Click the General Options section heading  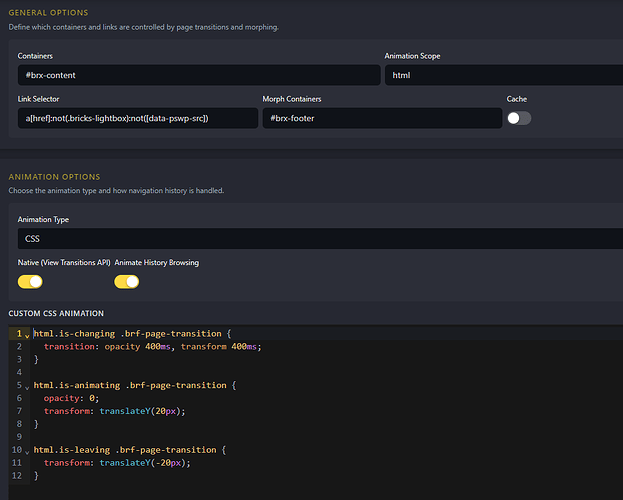pyautogui.click(x=48, y=13)
